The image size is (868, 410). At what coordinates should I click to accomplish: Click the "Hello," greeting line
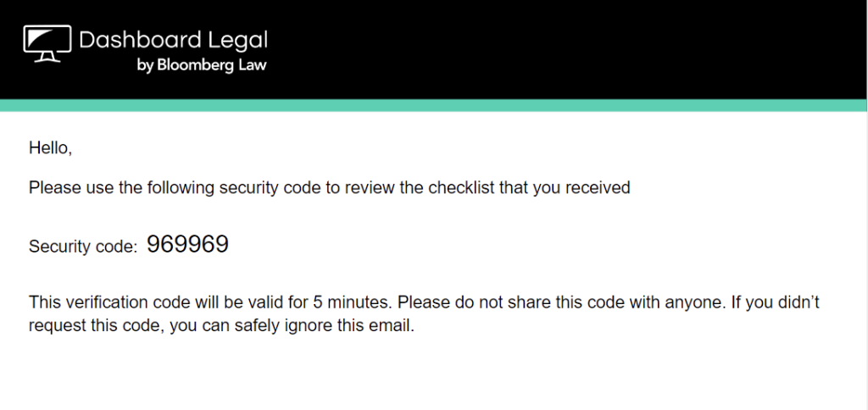click(x=50, y=147)
